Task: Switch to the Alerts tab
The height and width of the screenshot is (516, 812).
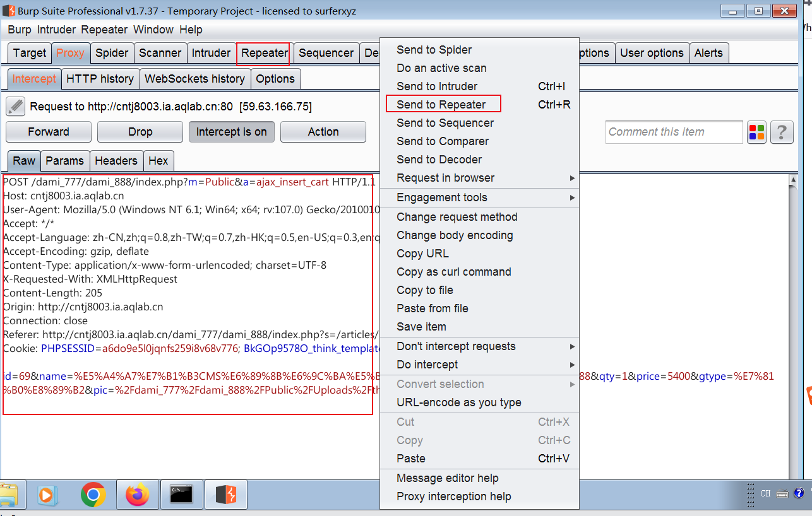Action: pos(708,53)
